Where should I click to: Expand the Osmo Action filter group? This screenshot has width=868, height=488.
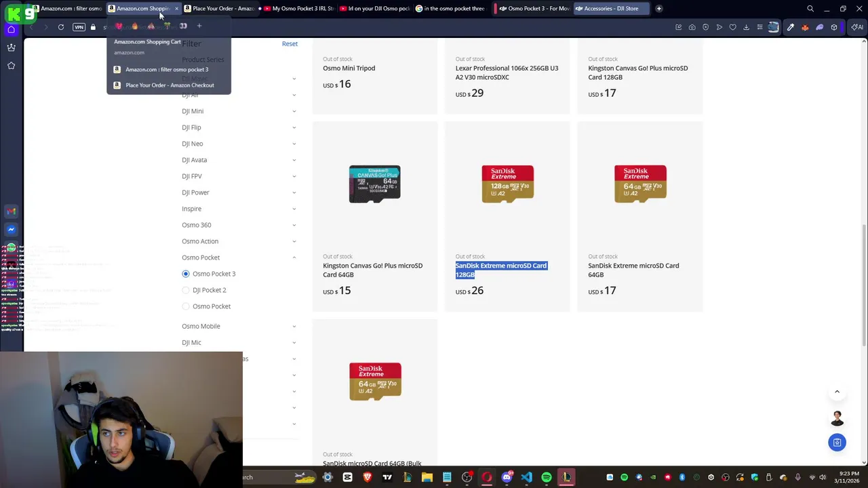239,241
